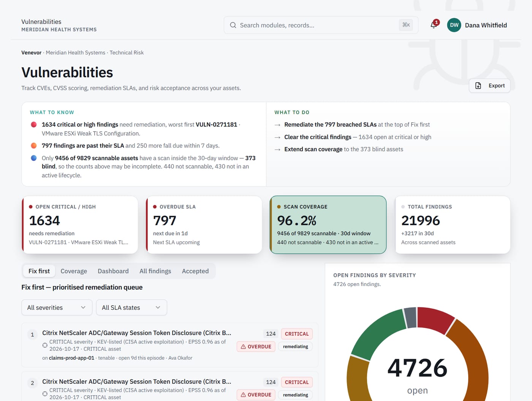Click the target icon in queue row 1
The height and width of the screenshot is (401, 532).
[x=45, y=345]
